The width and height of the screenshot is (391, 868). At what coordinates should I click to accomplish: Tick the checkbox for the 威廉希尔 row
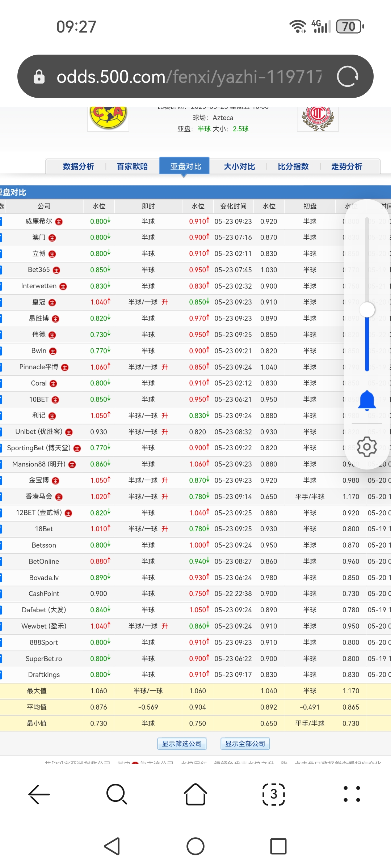[1, 221]
